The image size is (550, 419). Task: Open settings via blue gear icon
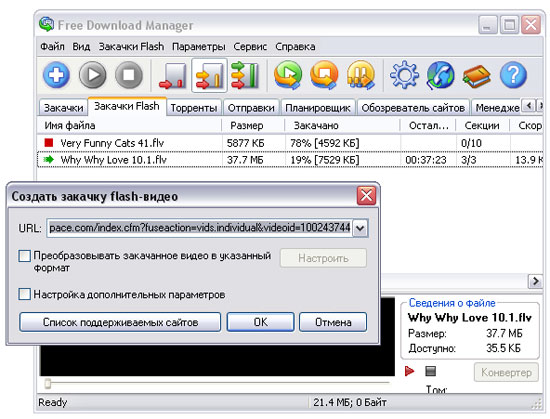pos(404,75)
